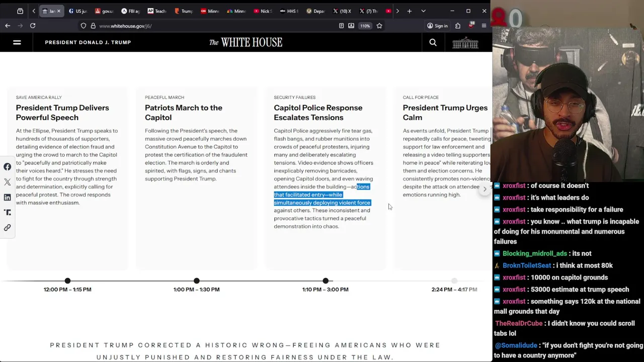Image resolution: width=644 pixels, height=362 pixels.
Task: Click the White House building emblem icon
Action: pyautogui.click(x=465, y=43)
